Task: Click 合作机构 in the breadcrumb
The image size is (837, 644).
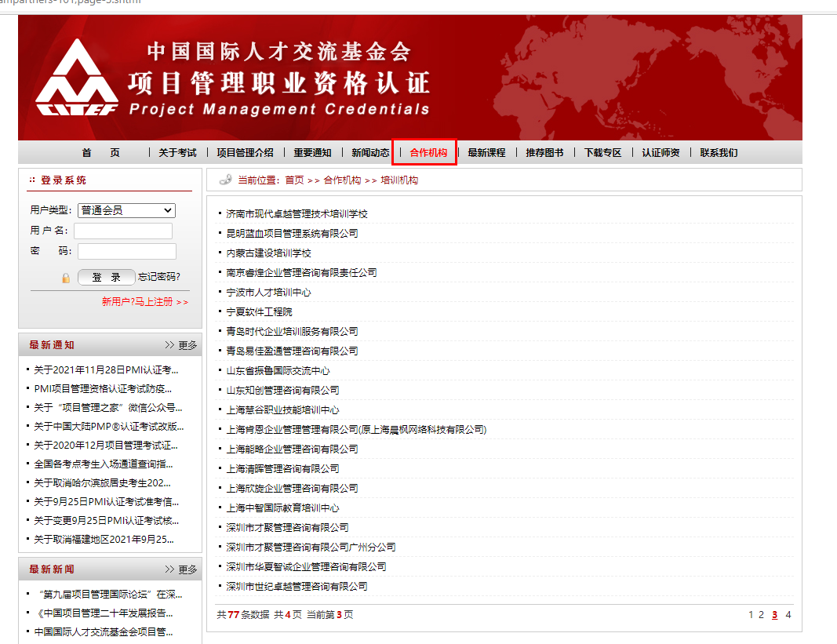Action: point(342,180)
